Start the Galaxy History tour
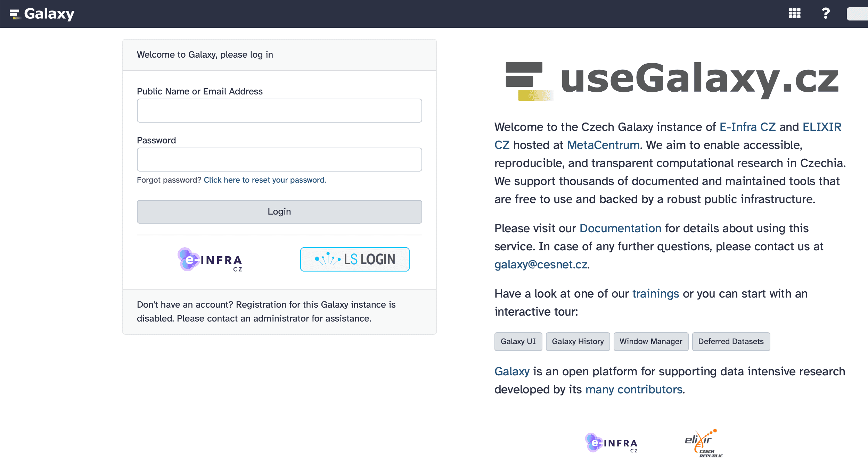Screen dimensions: 868x475 [x=578, y=341]
